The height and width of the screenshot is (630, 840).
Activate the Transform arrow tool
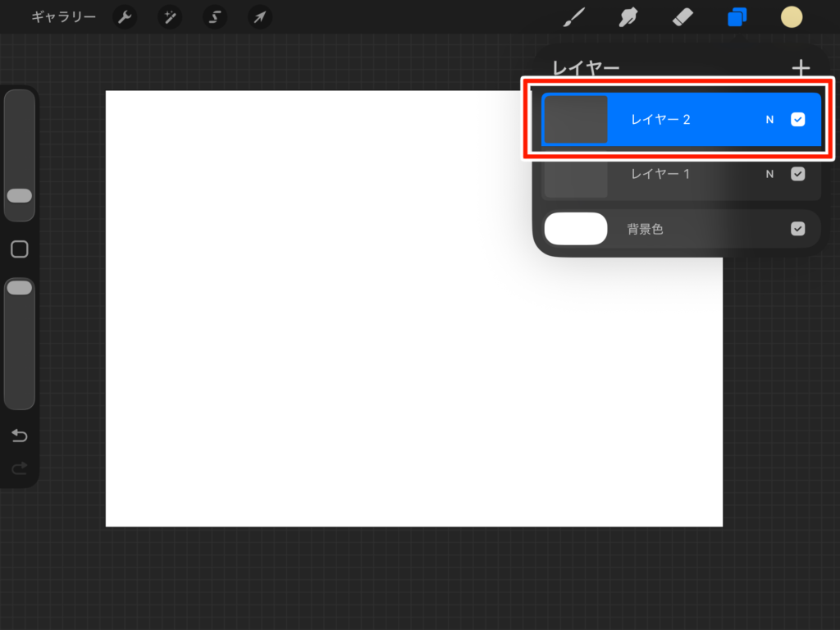(260, 17)
